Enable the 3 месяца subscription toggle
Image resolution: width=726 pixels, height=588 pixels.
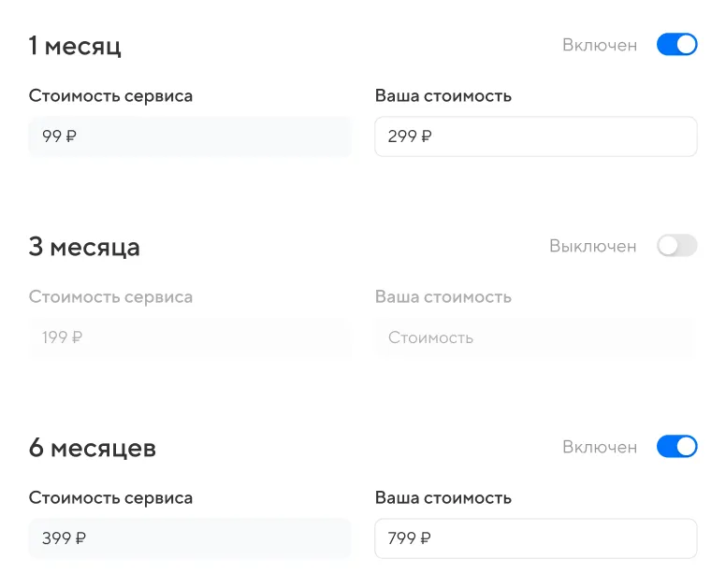(x=676, y=246)
